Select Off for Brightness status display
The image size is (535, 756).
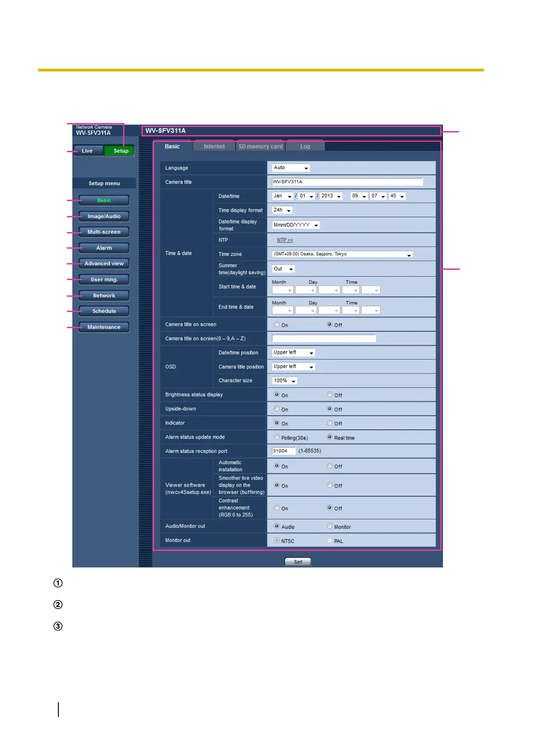coord(330,395)
